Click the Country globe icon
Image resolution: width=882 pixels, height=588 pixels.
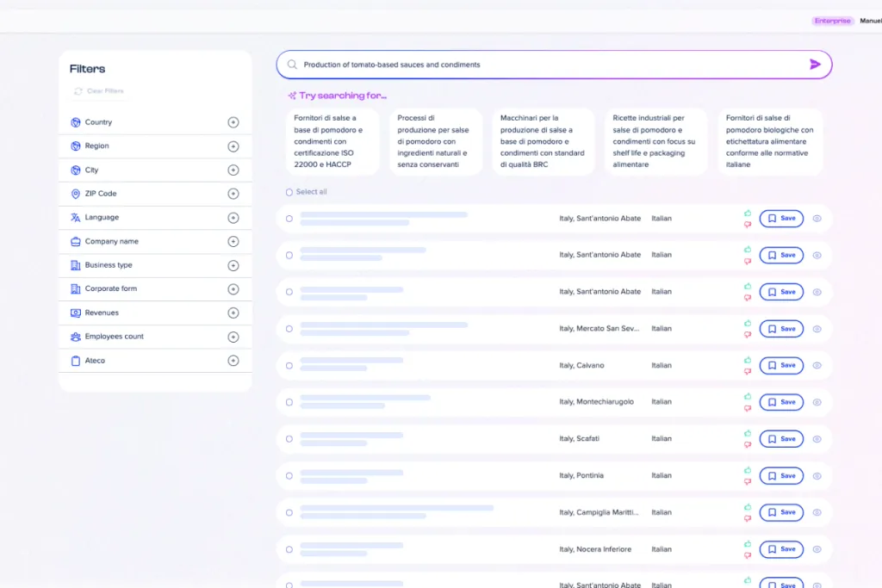point(76,122)
